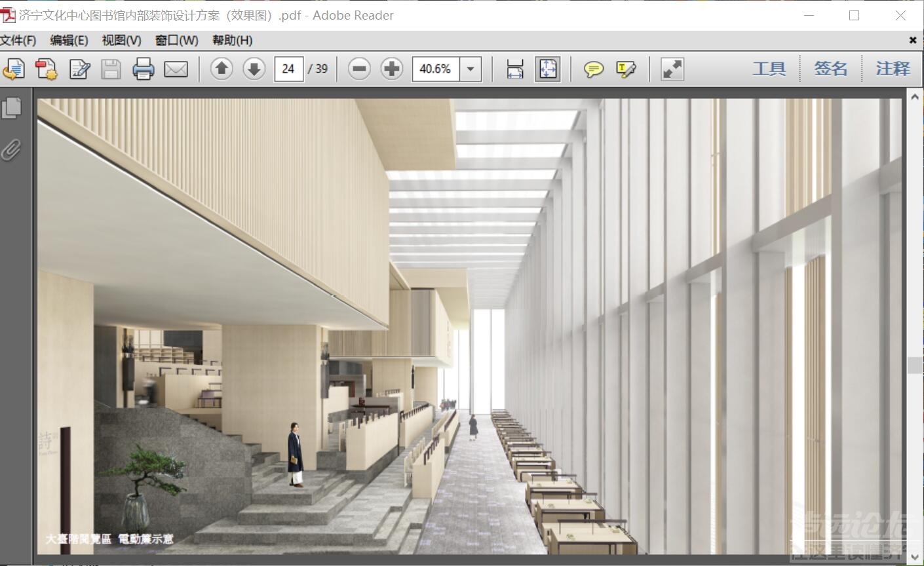Click the save floppy disk icon
The image size is (924, 566).
coord(111,69)
